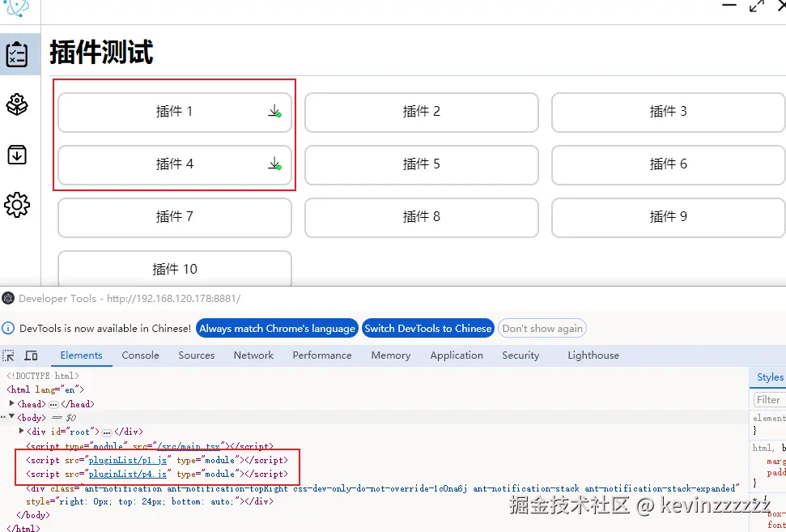Switch to the Console tab
This screenshot has height=532, width=786.
(x=140, y=355)
